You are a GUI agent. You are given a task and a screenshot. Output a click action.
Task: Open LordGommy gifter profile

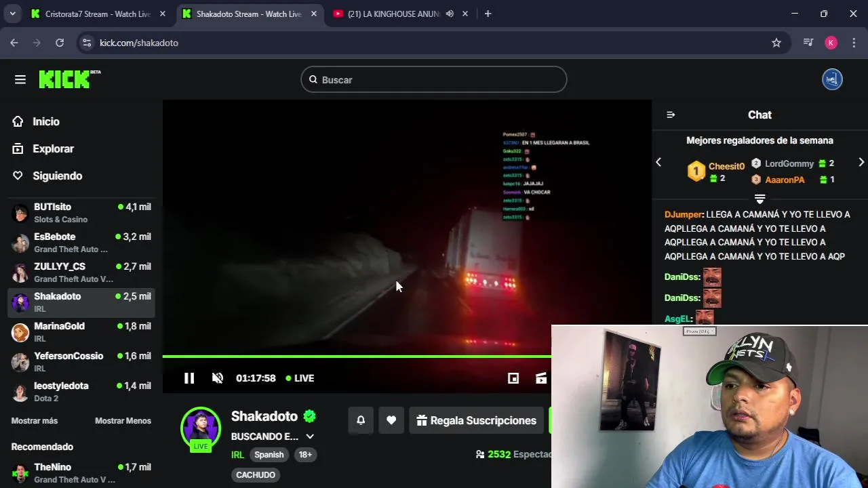(789, 163)
